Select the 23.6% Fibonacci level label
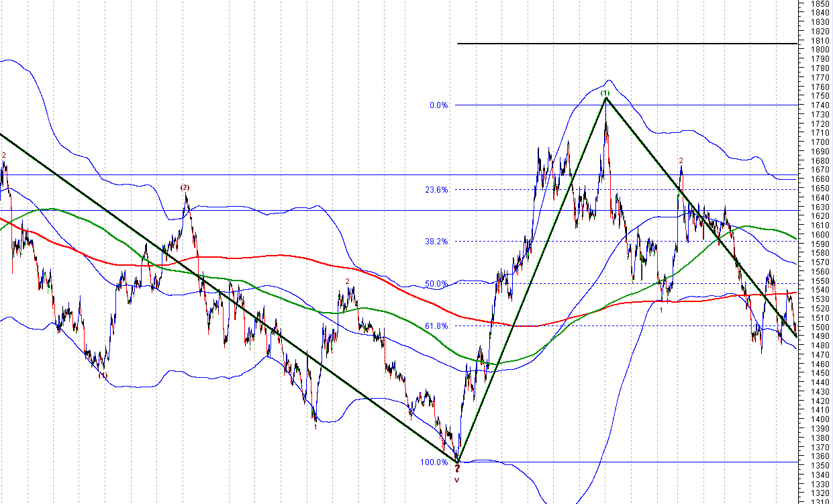833x504 pixels. coord(436,190)
